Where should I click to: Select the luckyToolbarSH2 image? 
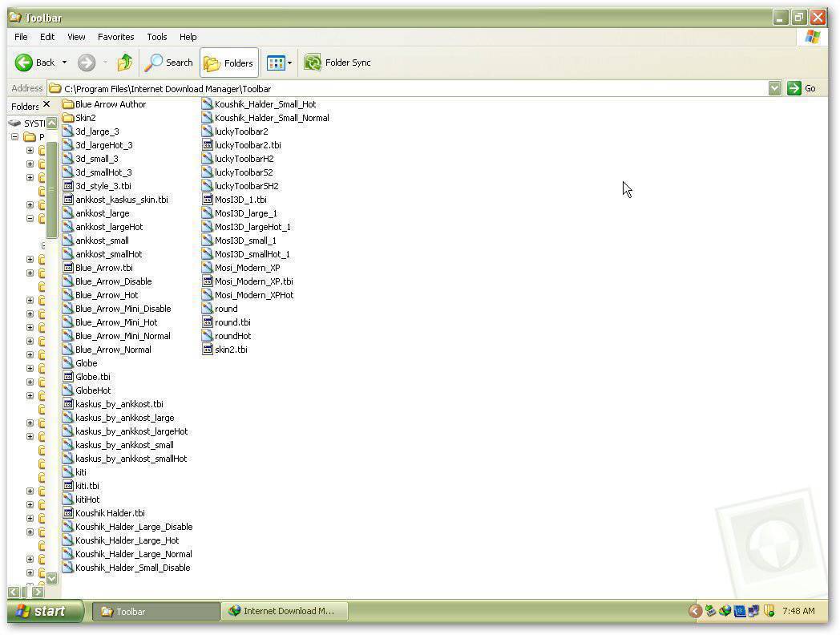tap(240, 186)
